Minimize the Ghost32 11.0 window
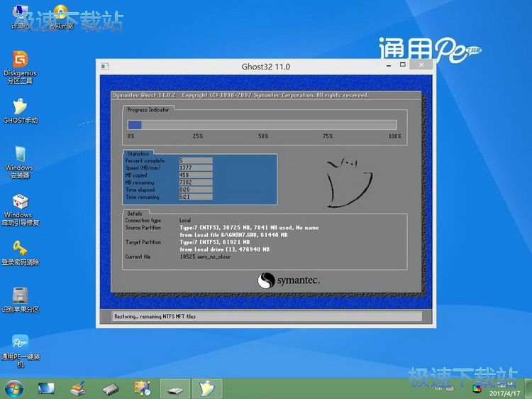This screenshot has height=399, width=532. 389,65
